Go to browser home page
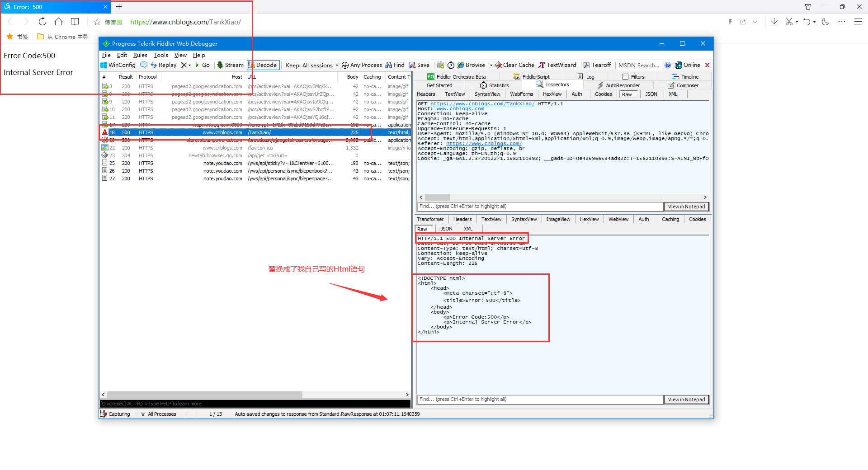This screenshot has width=868, height=470. (59, 22)
